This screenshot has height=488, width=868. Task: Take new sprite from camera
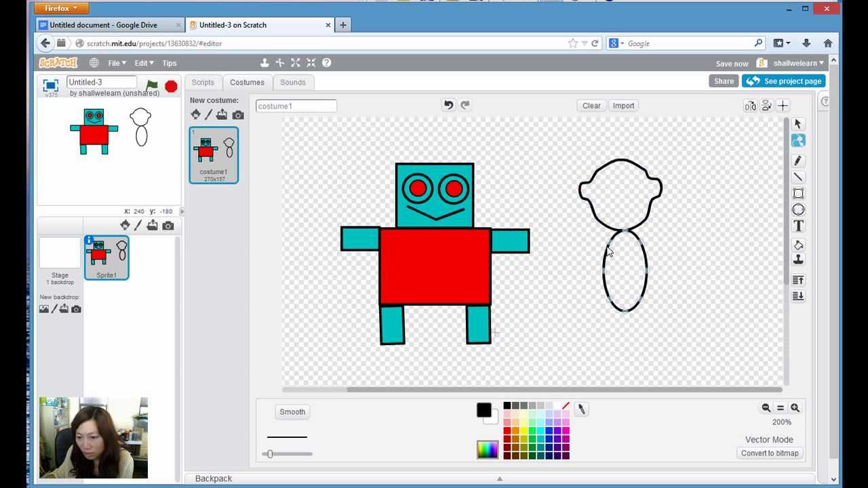click(x=168, y=226)
